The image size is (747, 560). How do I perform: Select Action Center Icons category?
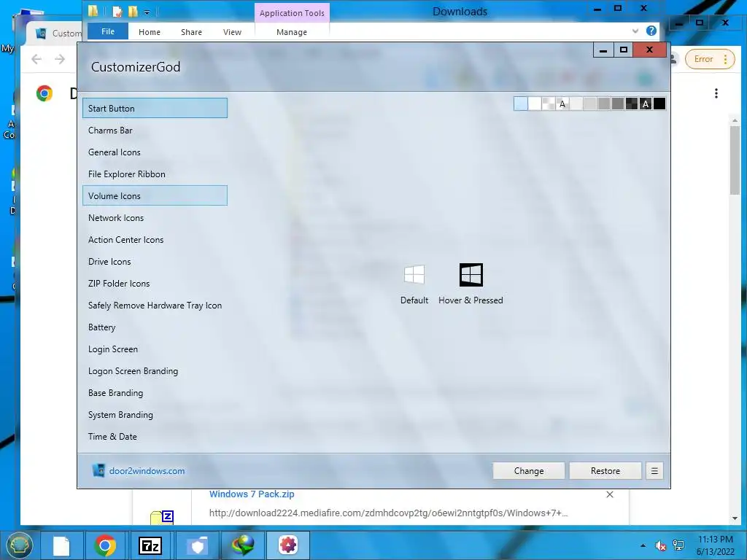tap(155, 239)
